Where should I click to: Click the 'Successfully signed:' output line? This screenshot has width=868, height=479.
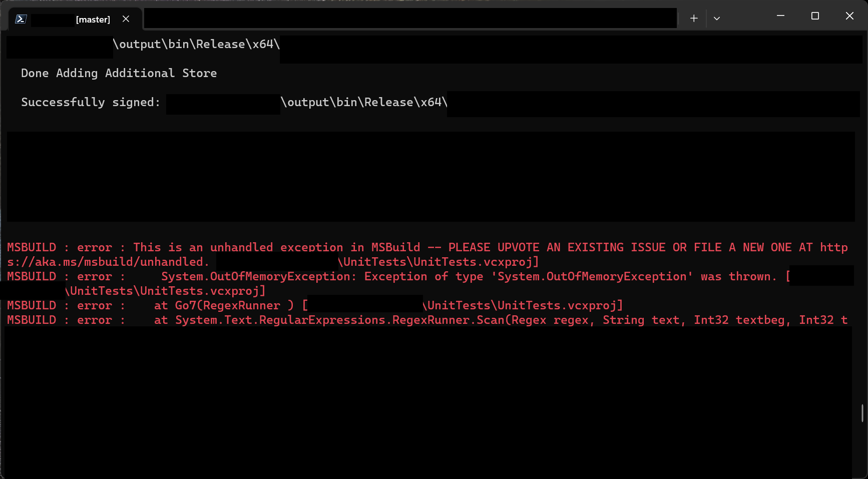(x=90, y=102)
